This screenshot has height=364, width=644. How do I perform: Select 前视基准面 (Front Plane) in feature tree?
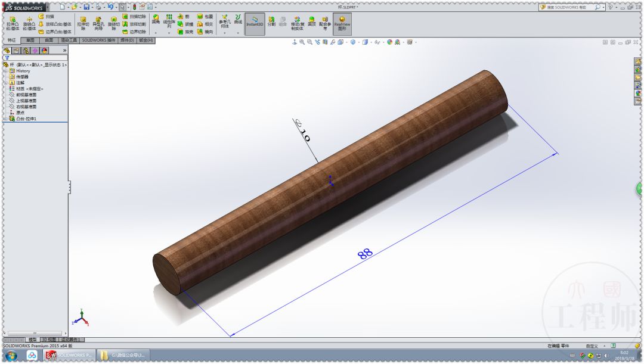pos(26,95)
